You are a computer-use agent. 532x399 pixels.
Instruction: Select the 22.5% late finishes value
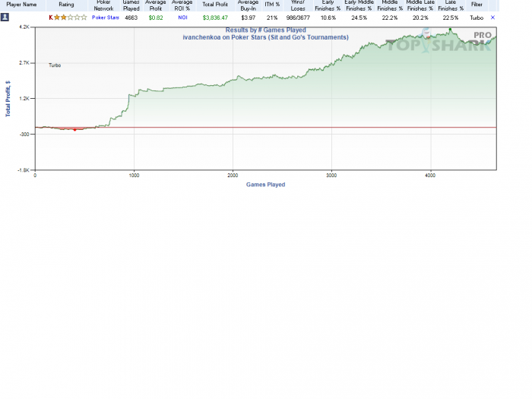tap(451, 17)
